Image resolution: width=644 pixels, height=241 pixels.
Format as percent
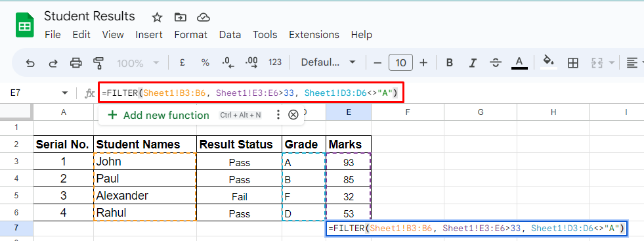[x=205, y=62]
